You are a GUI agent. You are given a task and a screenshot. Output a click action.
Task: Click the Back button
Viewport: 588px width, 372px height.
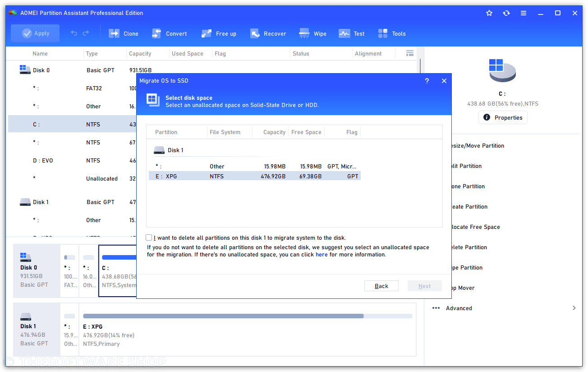click(x=381, y=286)
